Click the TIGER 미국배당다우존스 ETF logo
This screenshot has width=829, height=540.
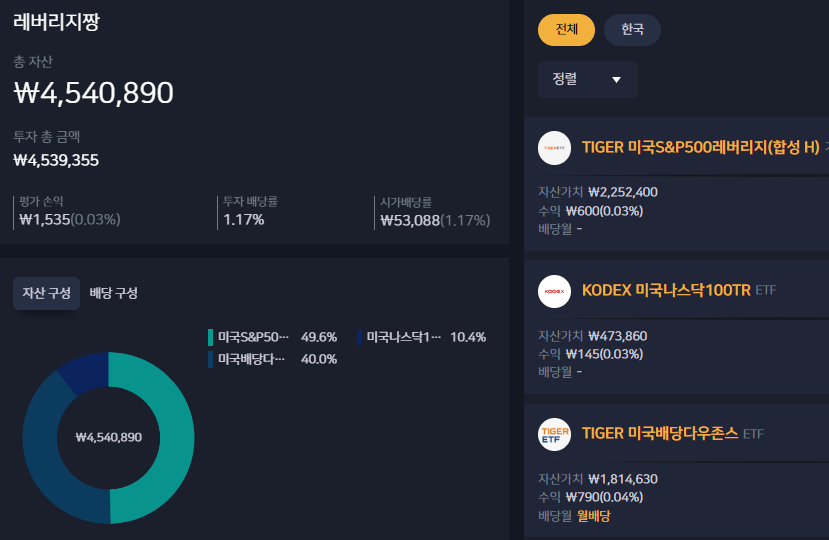[554, 434]
